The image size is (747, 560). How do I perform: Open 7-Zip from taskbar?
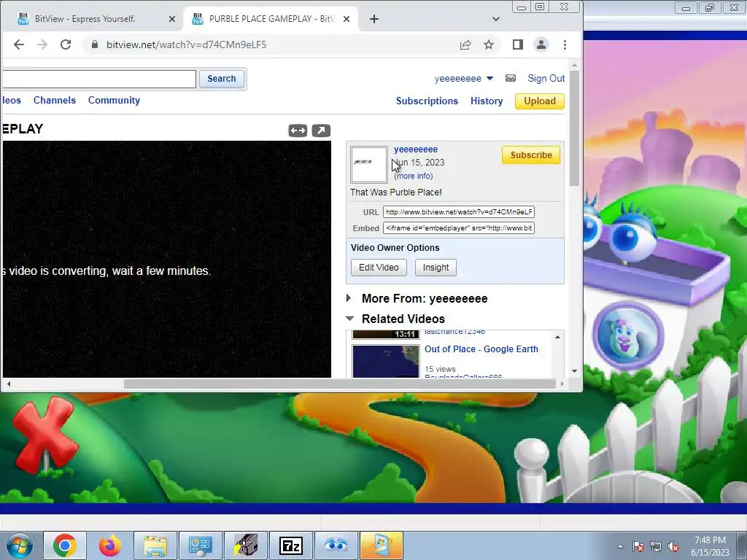coord(291,545)
